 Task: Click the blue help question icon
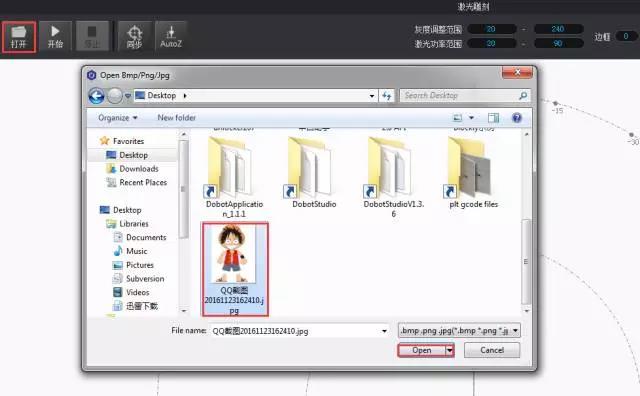(517, 118)
